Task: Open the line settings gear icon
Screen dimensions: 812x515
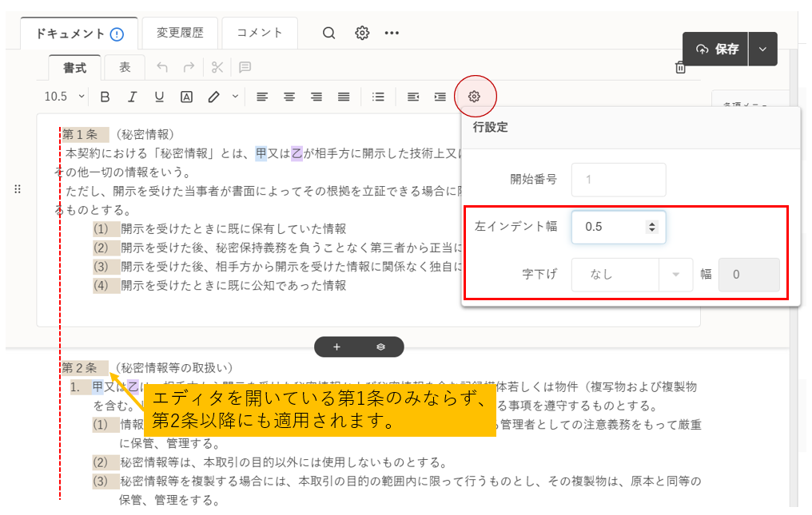Action: click(x=475, y=97)
